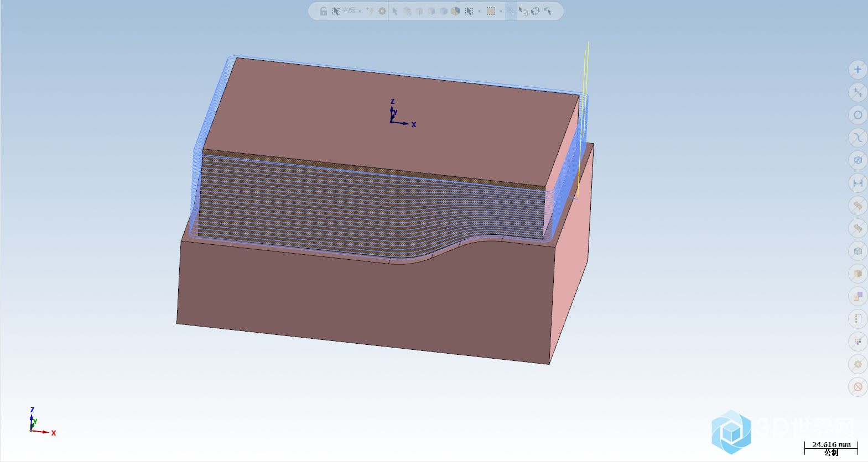Click the colored-squares palette quick mask
This screenshot has width=868, height=462.
[x=857, y=342]
